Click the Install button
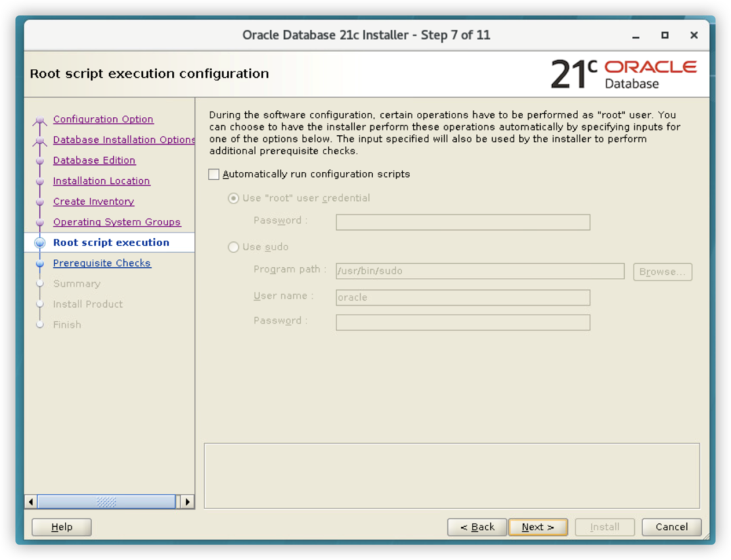 click(x=604, y=527)
